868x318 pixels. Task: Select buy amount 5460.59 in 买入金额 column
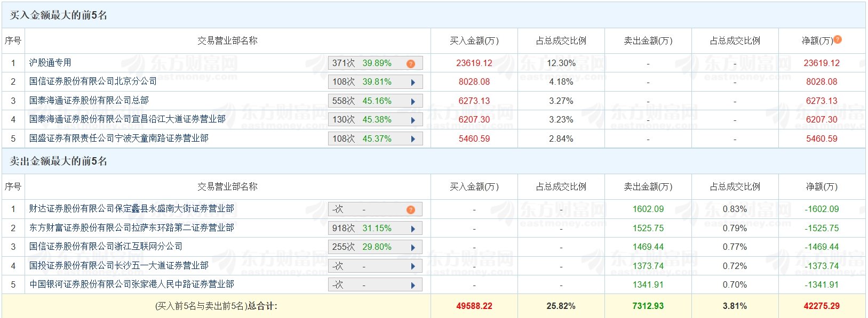click(x=474, y=138)
